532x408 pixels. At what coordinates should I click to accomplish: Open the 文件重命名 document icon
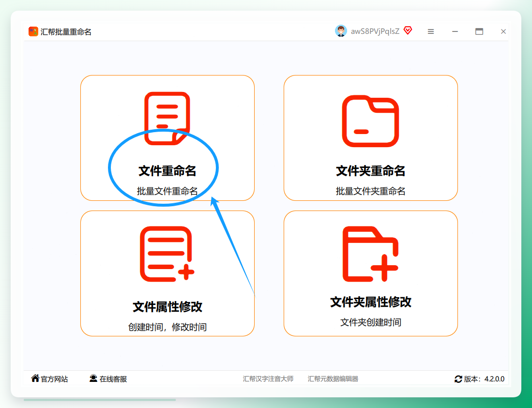[x=167, y=119]
